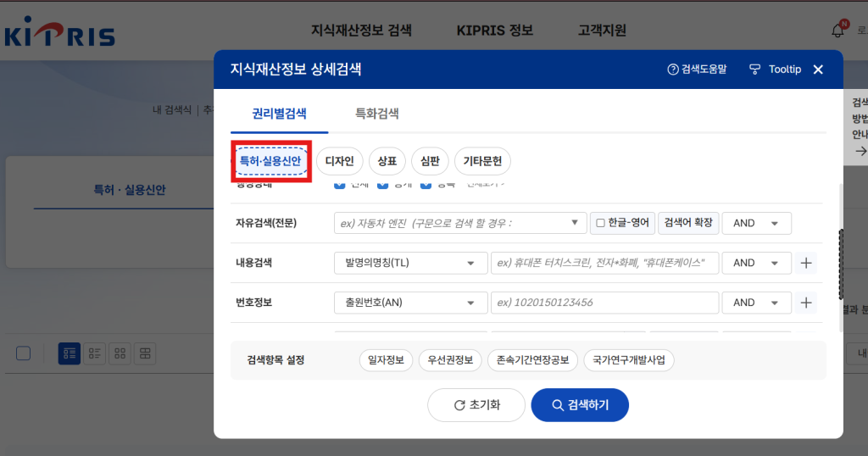The height and width of the screenshot is (456, 868).
Task: Click the KIPRIS logo
Action: coord(59,32)
